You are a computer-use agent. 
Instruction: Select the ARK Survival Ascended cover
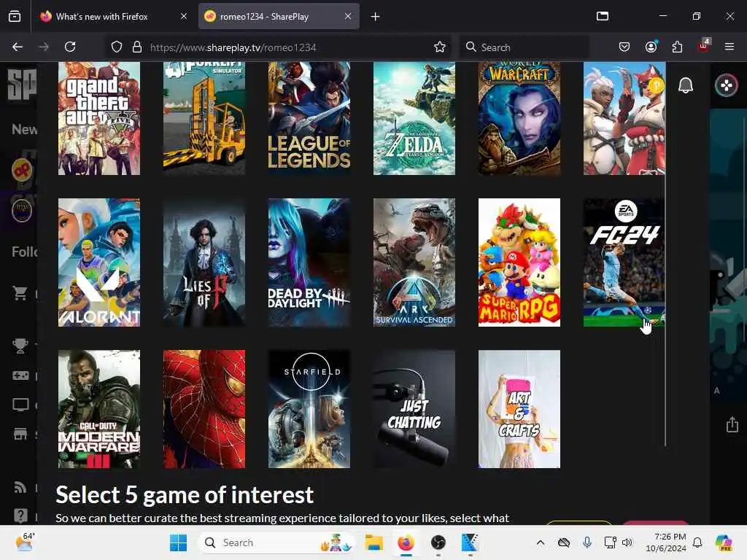click(414, 262)
